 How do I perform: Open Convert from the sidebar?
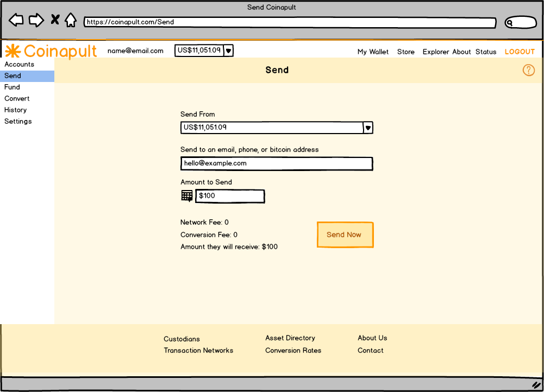coord(17,99)
